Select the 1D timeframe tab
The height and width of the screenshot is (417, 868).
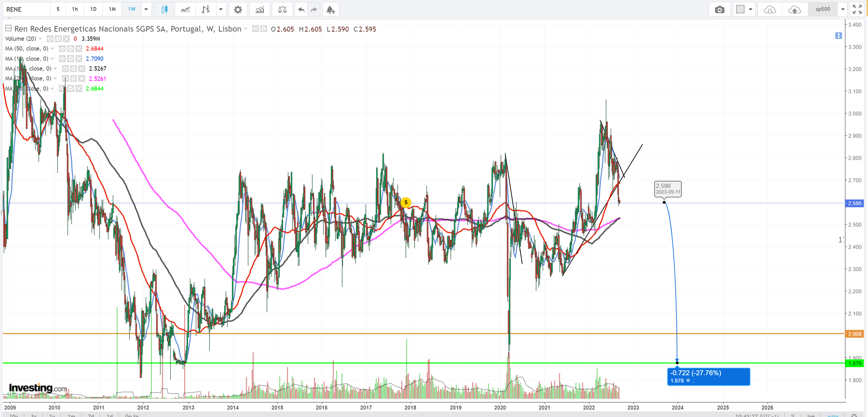click(93, 9)
